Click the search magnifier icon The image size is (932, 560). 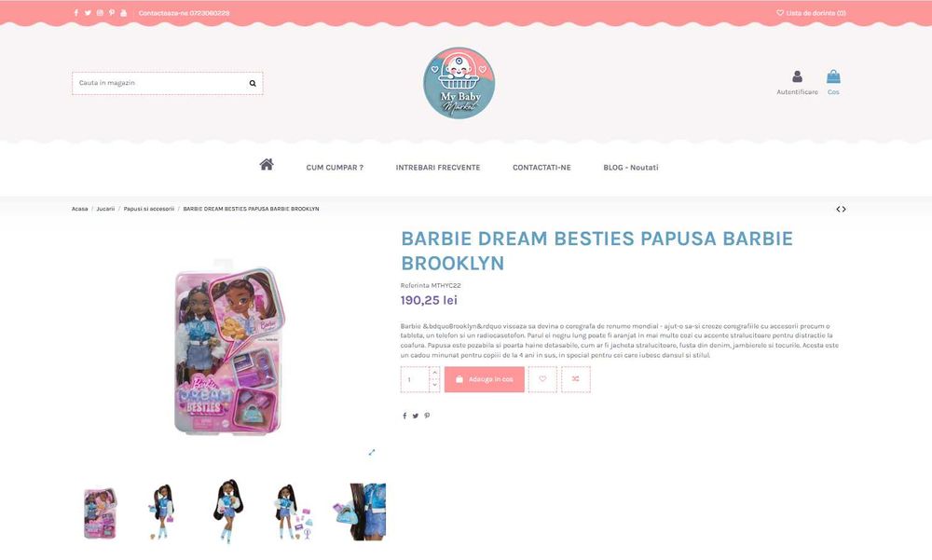(253, 83)
